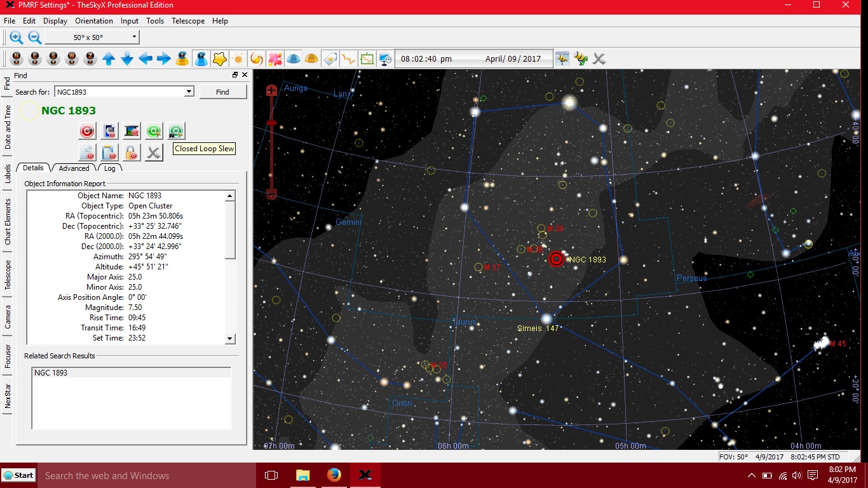Toggle the daylight sun display

click(x=237, y=58)
